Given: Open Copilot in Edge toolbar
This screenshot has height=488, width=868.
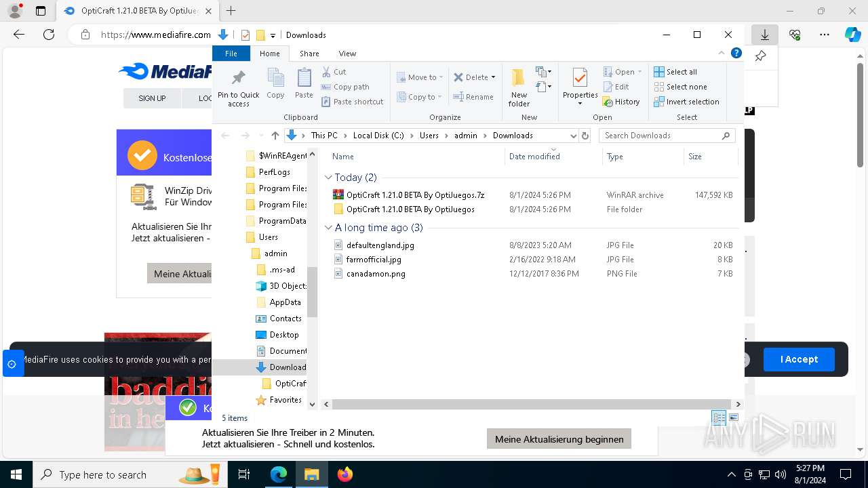Looking at the screenshot, I should point(852,35).
